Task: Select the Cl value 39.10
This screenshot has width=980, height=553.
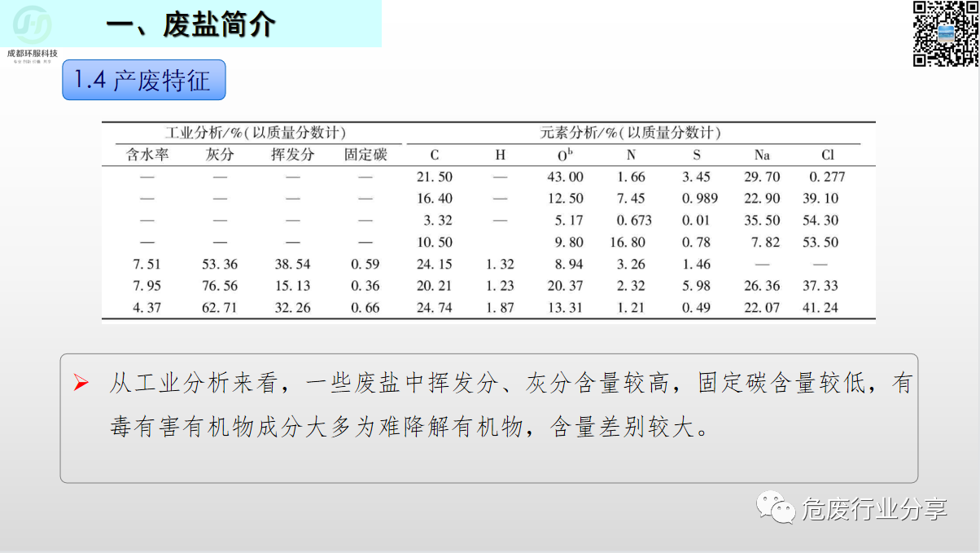Action: click(x=820, y=199)
